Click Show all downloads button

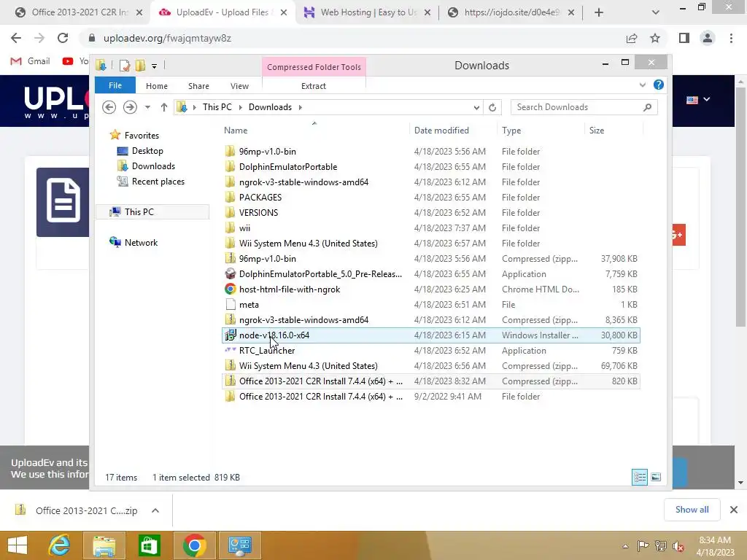tap(692, 510)
